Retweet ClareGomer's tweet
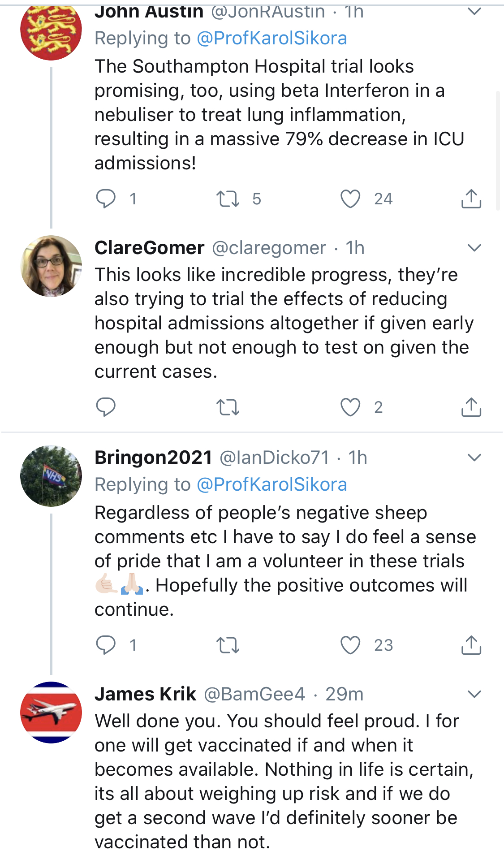The width and height of the screenshot is (504, 851). [x=228, y=407]
